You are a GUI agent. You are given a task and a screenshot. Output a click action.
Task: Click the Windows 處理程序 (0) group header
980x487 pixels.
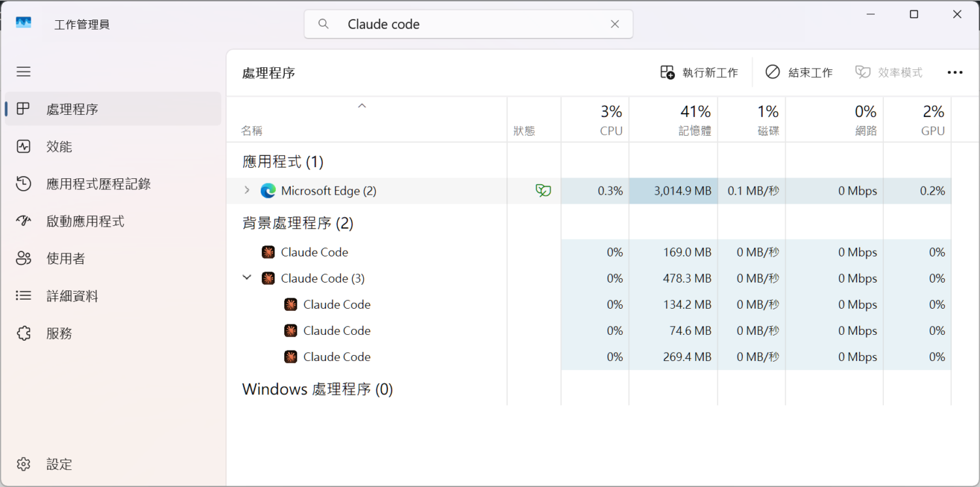[x=318, y=389]
